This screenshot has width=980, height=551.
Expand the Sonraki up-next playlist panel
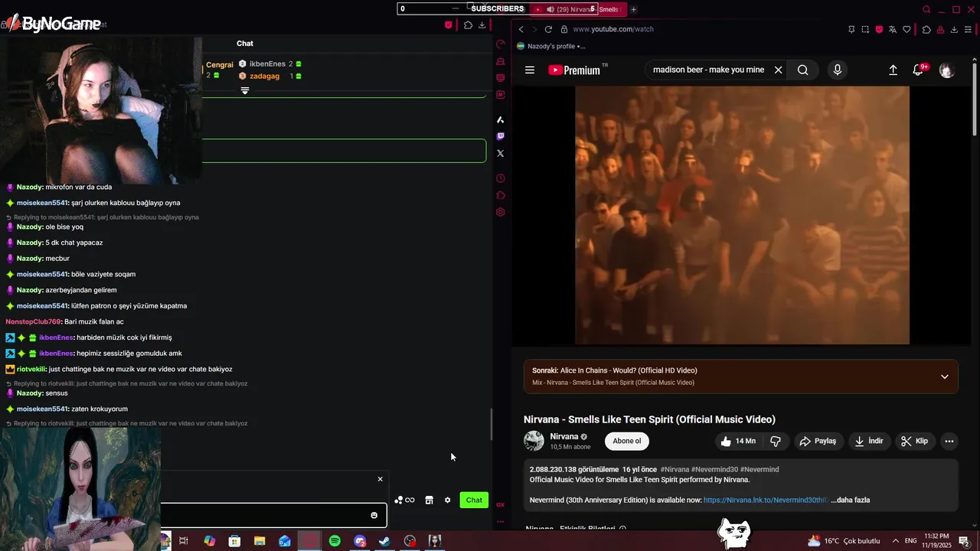click(x=944, y=377)
